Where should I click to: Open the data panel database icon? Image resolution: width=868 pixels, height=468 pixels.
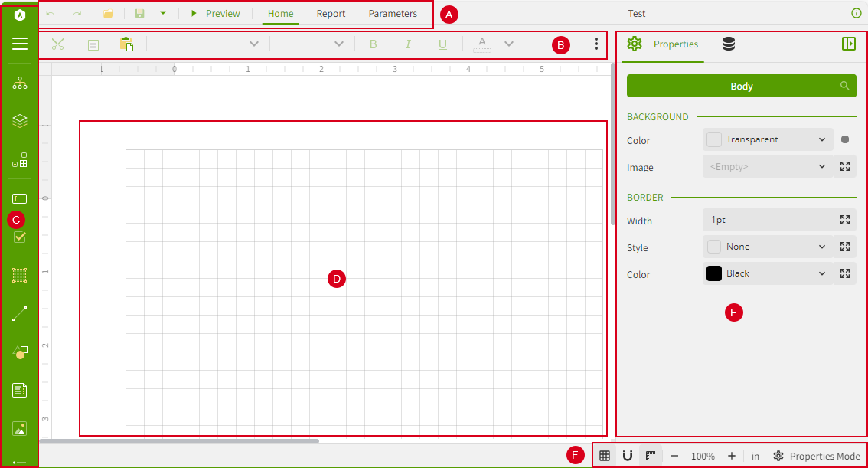pyautogui.click(x=729, y=44)
